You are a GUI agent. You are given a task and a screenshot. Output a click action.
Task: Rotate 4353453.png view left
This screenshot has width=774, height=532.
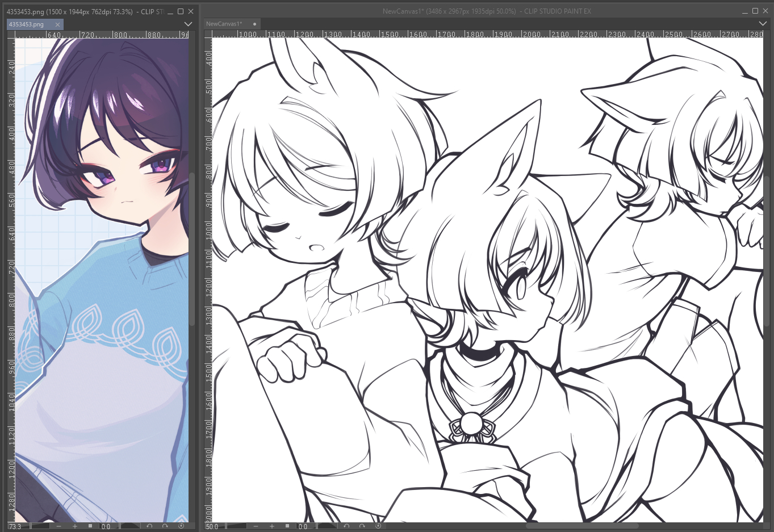149,526
